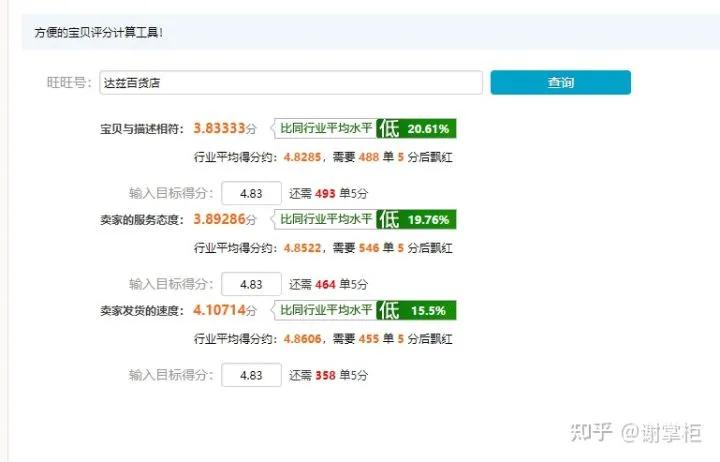The height and width of the screenshot is (462, 720).
Task: Select industry average value 4.8522
Action: [302, 248]
